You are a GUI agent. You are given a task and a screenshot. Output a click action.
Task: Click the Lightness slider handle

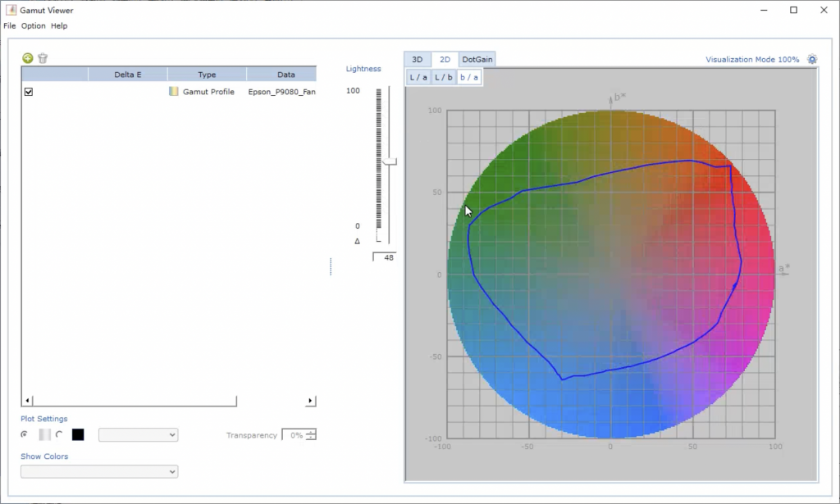(390, 161)
